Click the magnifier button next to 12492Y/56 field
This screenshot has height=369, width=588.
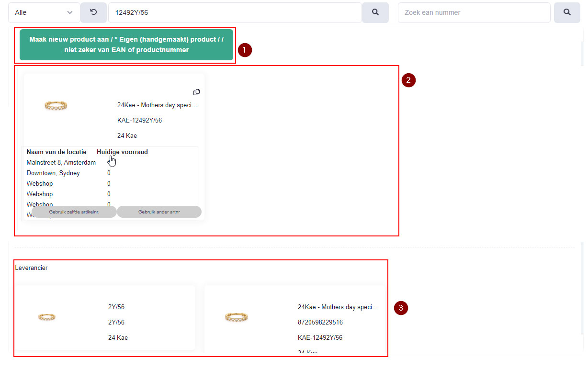pyautogui.click(x=375, y=12)
